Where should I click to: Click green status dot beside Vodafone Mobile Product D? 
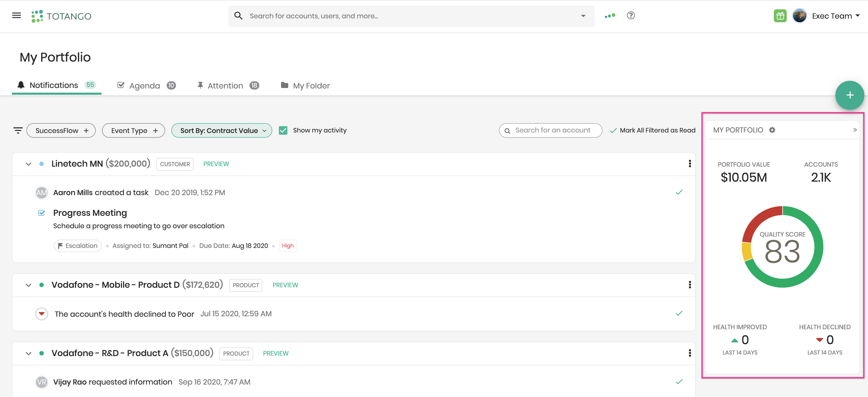point(41,285)
